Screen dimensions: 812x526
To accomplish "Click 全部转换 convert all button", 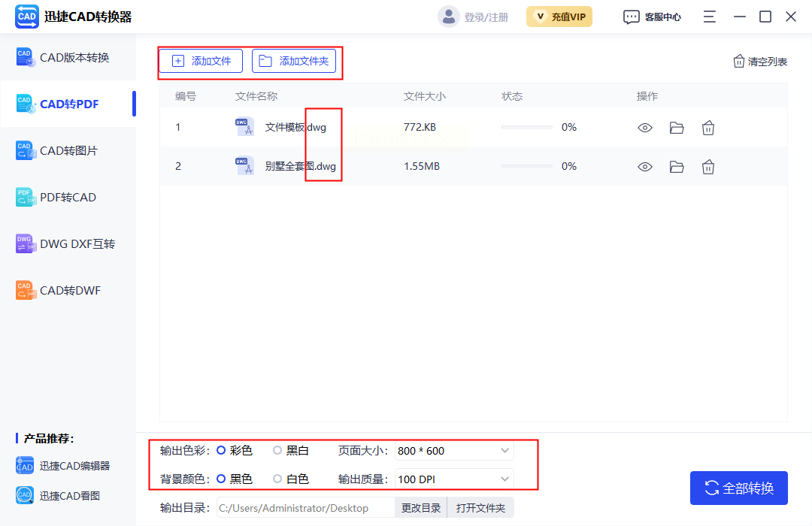I will [739, 488].
